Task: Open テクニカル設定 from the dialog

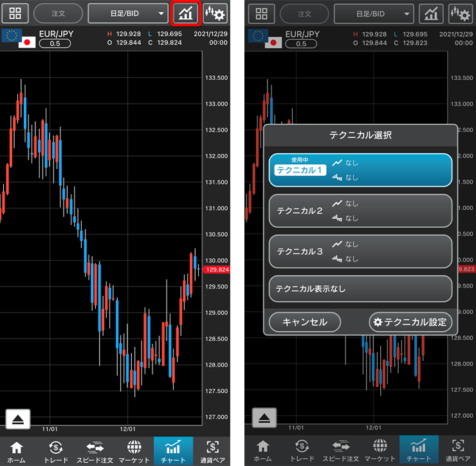Action: pyautogui.click(x=410, y=322)
